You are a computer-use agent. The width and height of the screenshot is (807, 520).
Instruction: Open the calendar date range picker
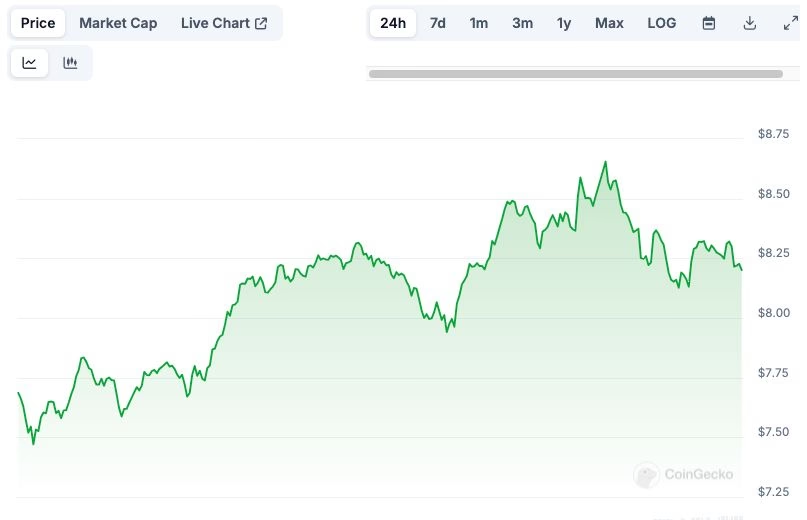coord(708,23)
